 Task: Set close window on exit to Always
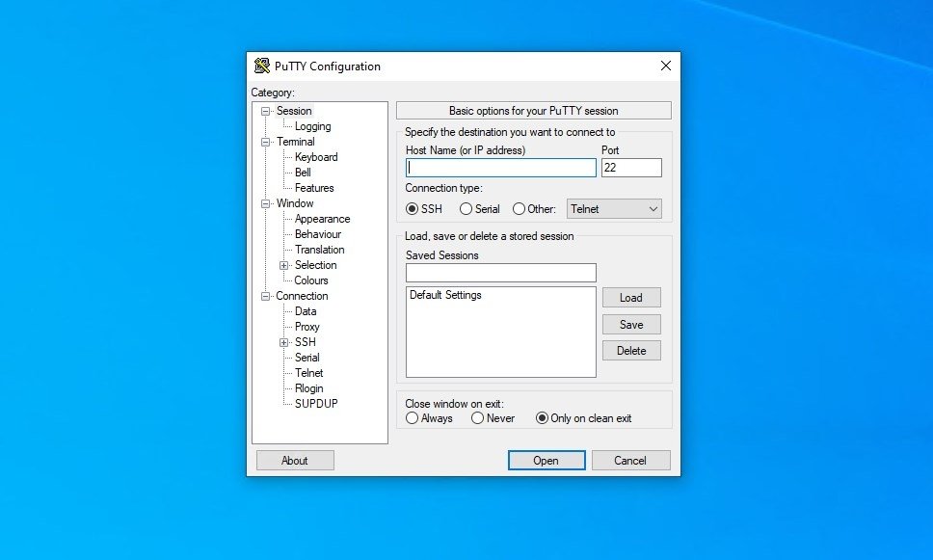[x=412, y=418]
